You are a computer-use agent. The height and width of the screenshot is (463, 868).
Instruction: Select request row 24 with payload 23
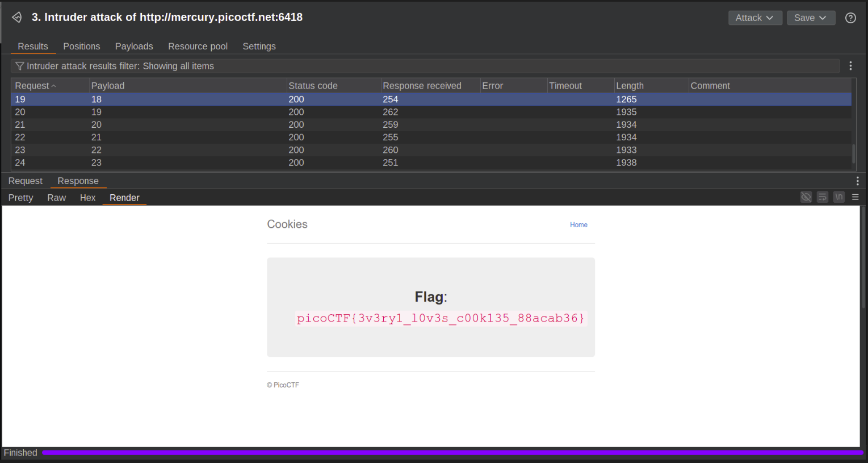431,162
